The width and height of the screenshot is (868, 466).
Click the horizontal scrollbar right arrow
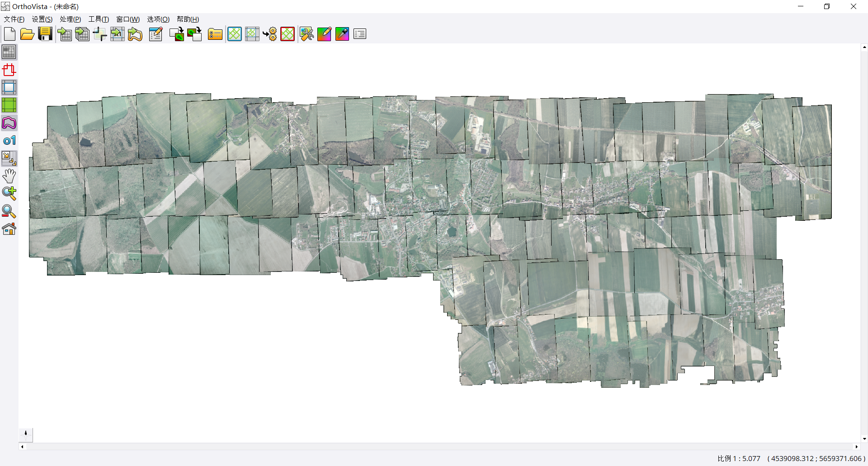[856, 447]
